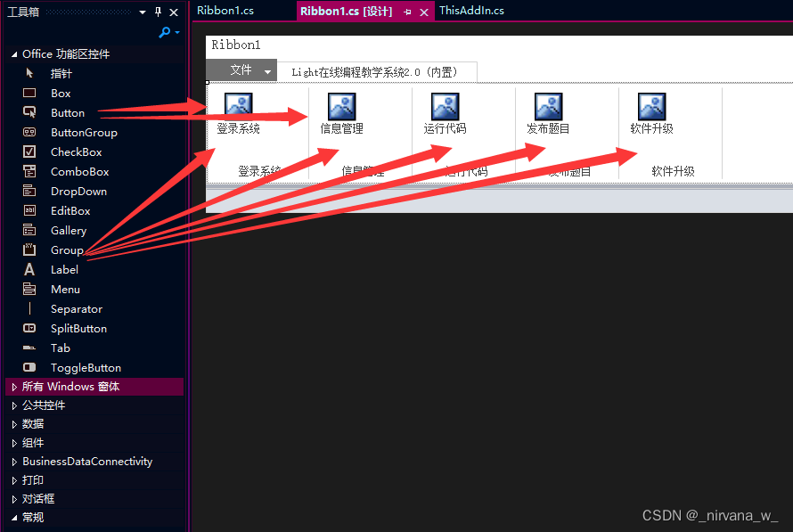Choose the Group control icon

click(29, 250)
